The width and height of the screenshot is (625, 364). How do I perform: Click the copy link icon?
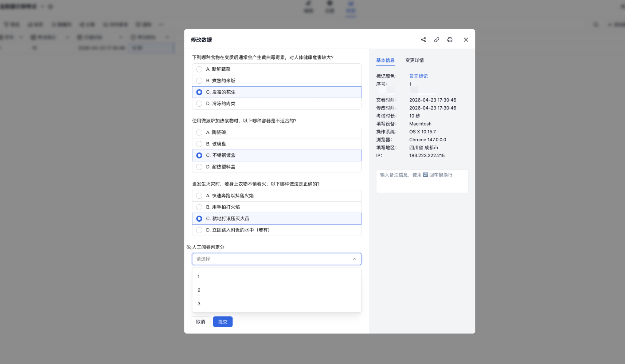(436, 40)
